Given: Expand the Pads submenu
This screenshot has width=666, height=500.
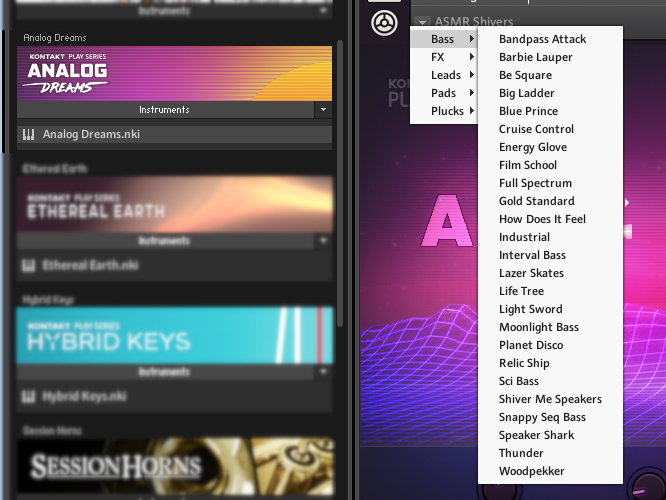Looking at the screenshot, I should [444, 93].
